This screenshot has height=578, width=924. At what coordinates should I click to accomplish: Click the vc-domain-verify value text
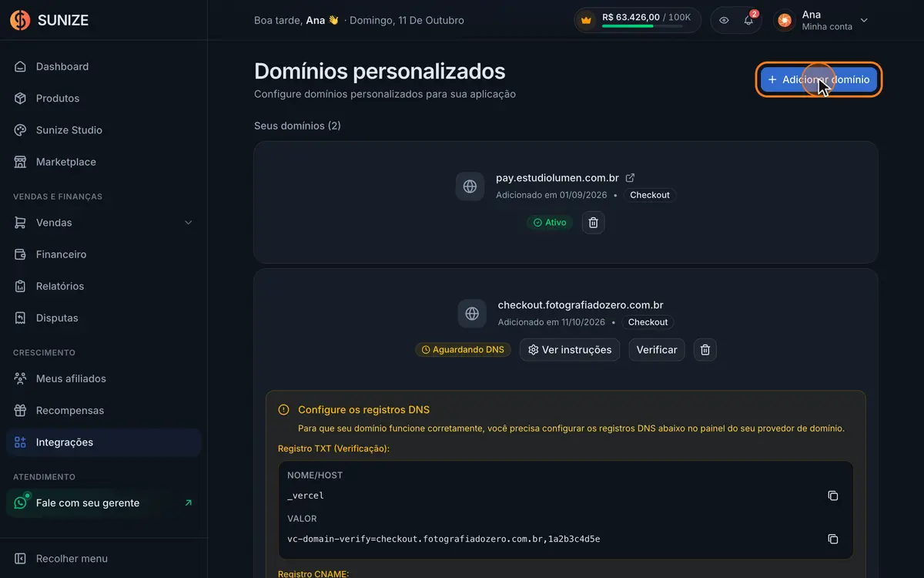click(x=444, y=539)
